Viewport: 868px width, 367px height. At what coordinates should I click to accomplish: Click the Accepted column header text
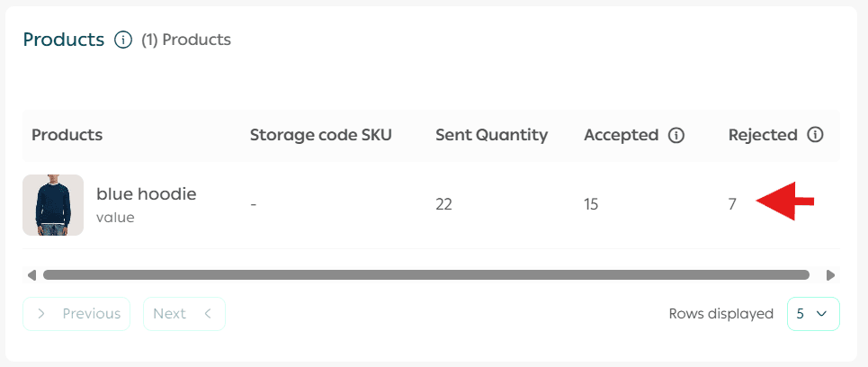[x=622, y=135]
